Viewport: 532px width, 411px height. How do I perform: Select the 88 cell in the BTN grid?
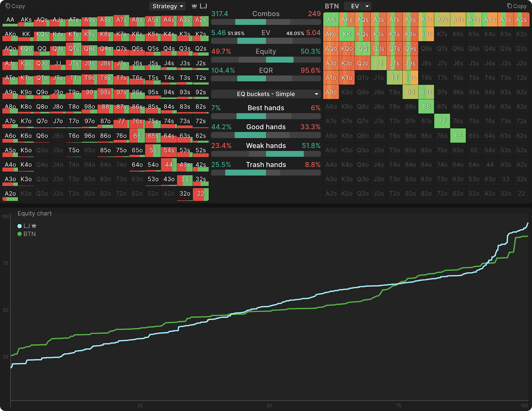point(426,107)
